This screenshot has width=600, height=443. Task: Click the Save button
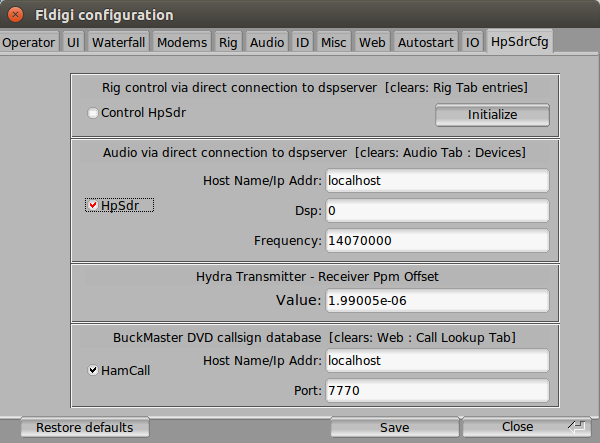394,427
